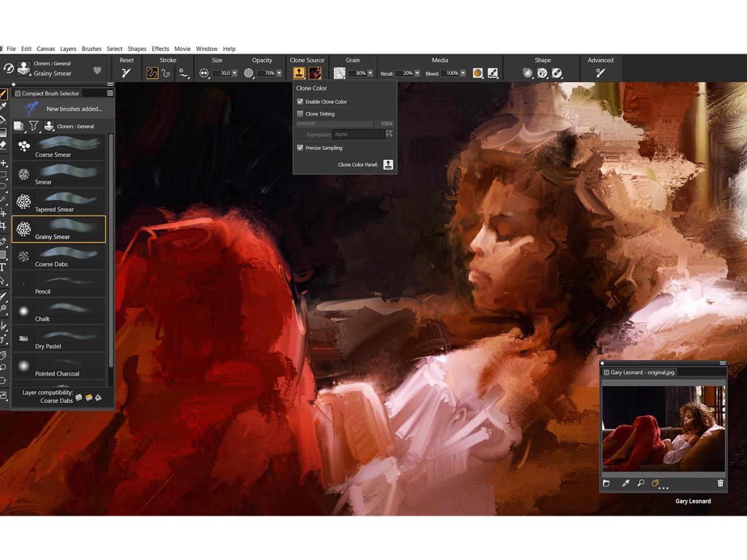The width and height of the screenshot is (747, 560).
Task: Open the Brushes menu
Action: click(x=91, y=49)
